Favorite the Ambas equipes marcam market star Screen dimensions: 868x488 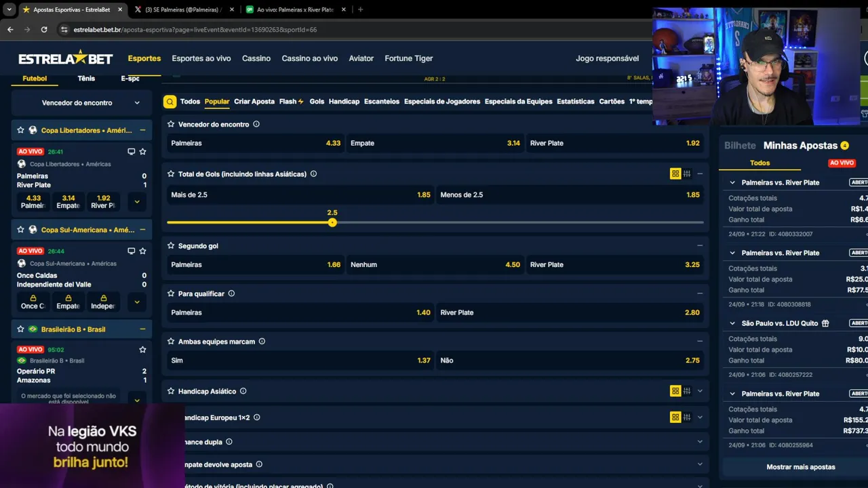[171, 342]
